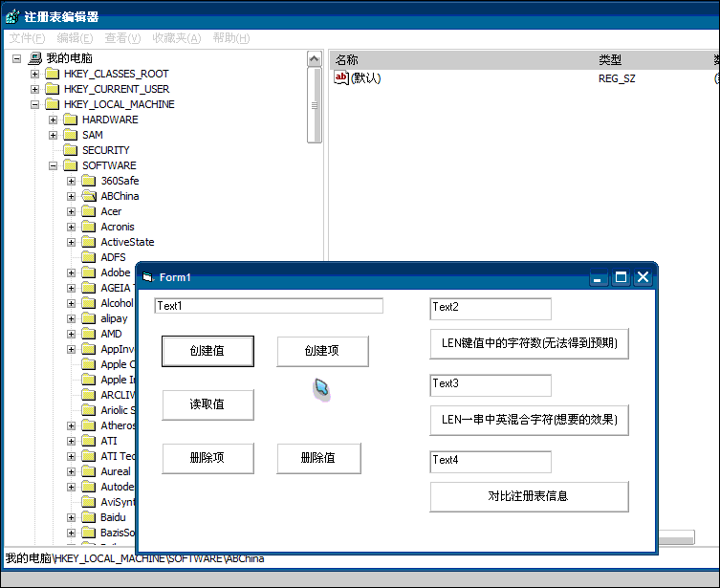Open the 收藏夹(A) menu

pos(177,38)
